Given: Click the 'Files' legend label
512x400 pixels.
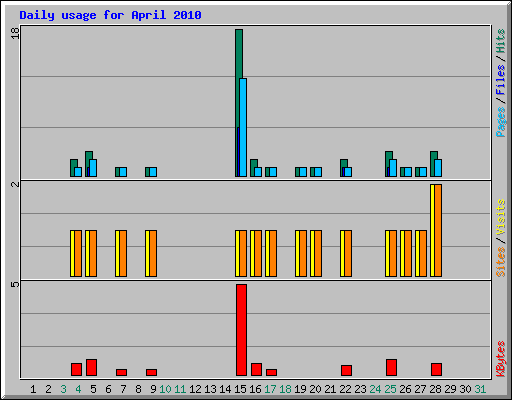Looking at the screenshot, I should pos(501,80).
